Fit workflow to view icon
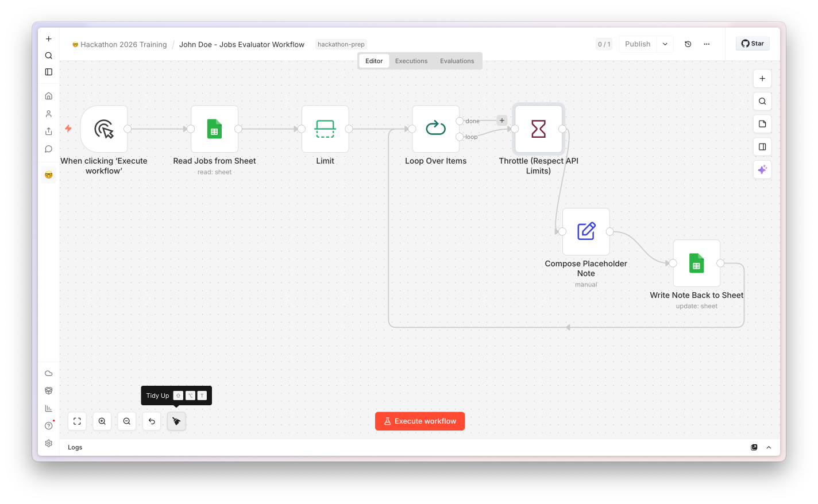This screenshot has height=504, width=818. point(77,421)
